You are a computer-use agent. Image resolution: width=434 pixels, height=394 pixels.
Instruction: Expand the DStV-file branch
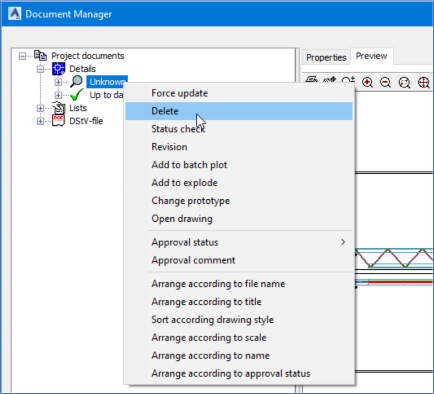click(x=40, y=121)
